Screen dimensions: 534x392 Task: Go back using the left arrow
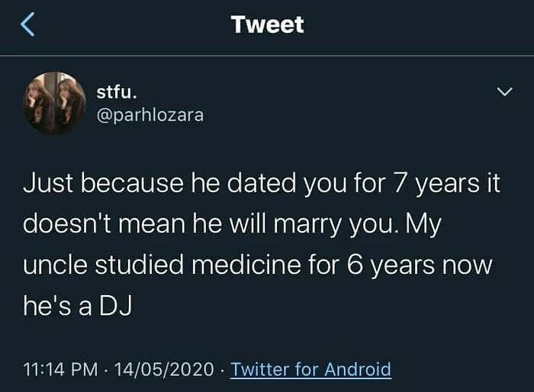point(27,25)
